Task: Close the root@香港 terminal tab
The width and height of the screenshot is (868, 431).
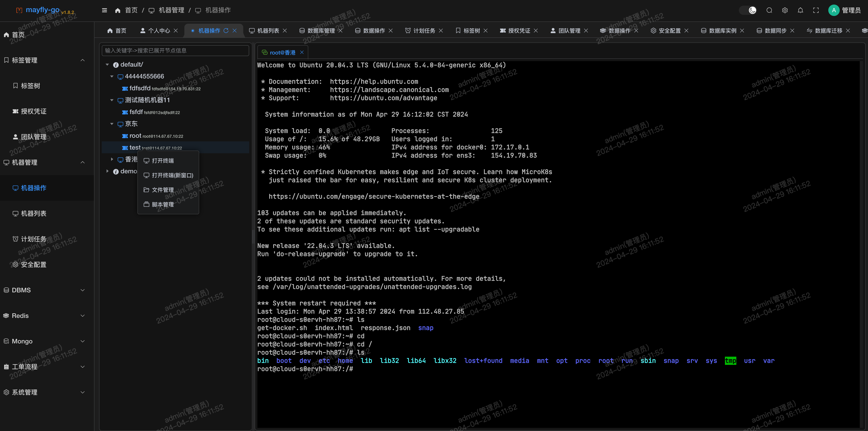Action: (x=302, y=52)
